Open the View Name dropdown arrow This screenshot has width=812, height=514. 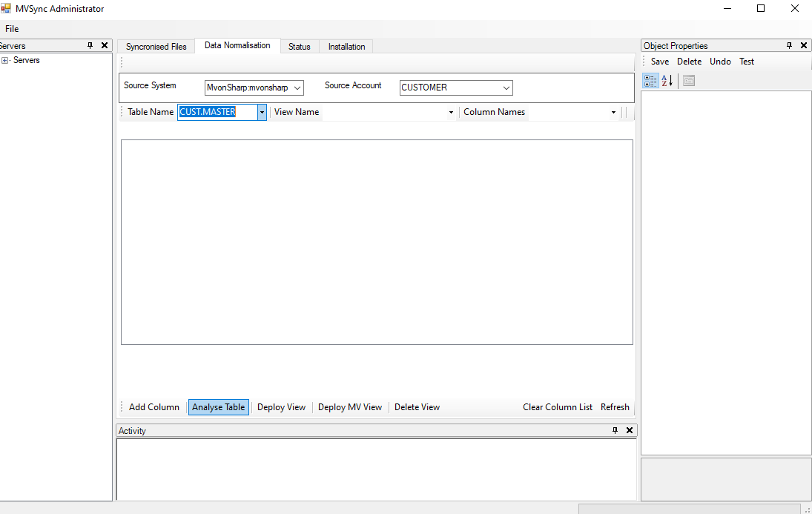pyautogui.click(x=451, y=113)
